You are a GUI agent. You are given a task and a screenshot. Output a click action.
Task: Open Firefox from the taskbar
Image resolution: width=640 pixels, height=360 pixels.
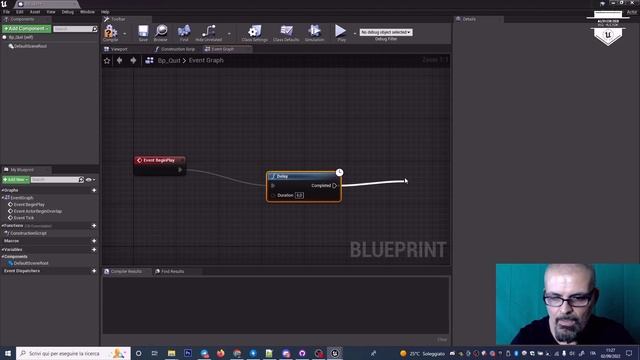click(220, 353)
